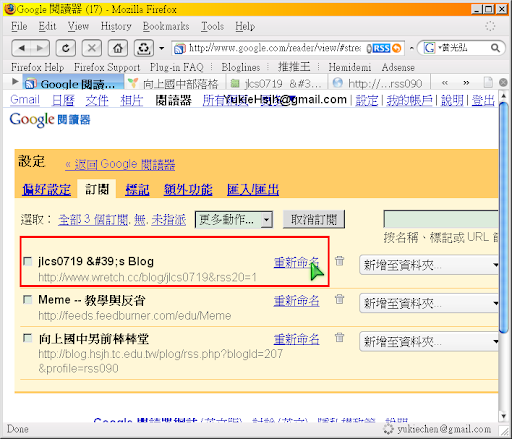Screen dimensions: 512x439
Task: Switch to the 向上國中部落格 browser tab
Action: (x=175, y=83)
